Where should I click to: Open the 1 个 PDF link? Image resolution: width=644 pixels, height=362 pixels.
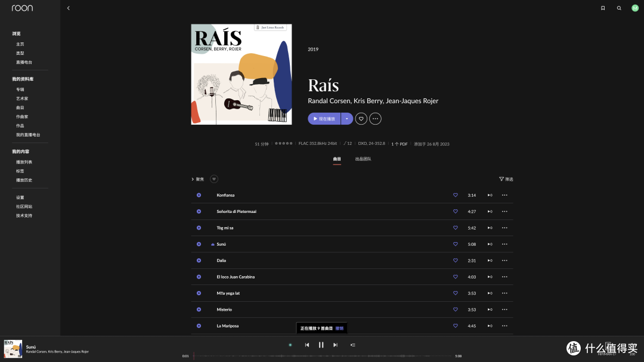click(399, 144)
